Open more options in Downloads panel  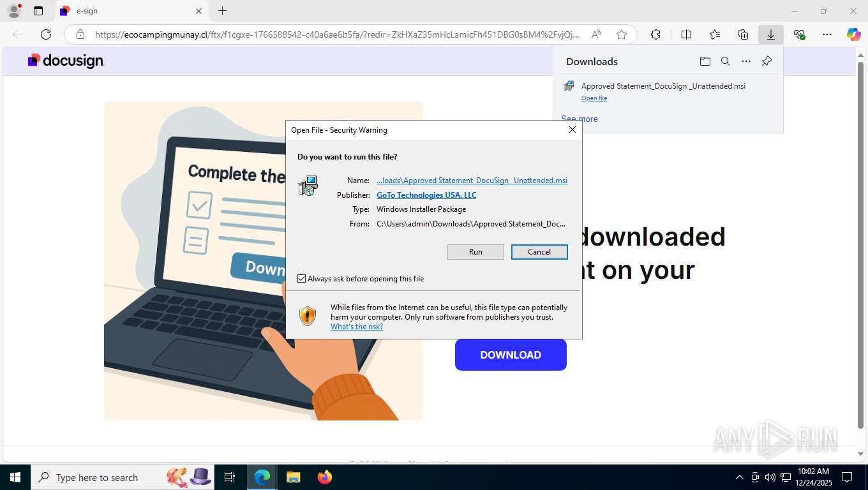(x=746, y=61)
